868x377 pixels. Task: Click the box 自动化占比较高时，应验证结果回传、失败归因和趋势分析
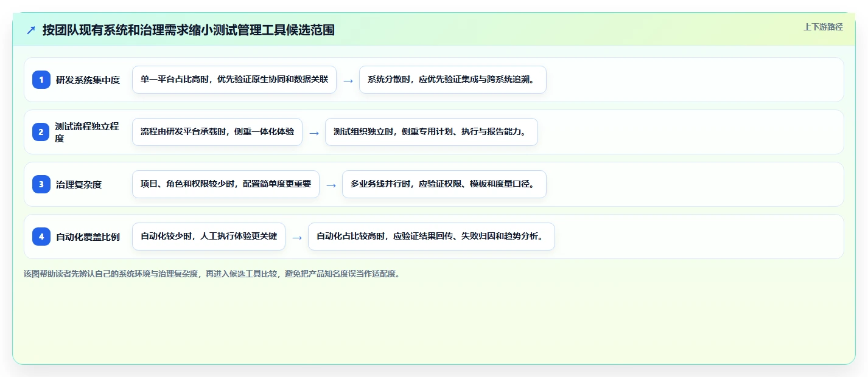(x=432, y=237)
